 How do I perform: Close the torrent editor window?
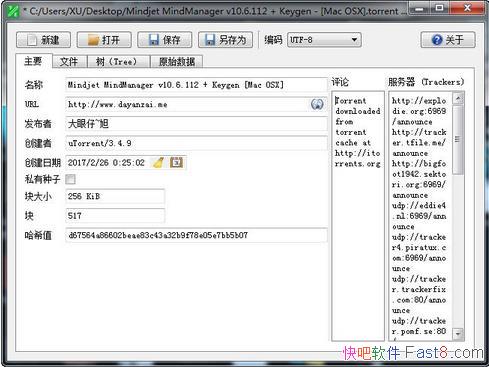467,8
